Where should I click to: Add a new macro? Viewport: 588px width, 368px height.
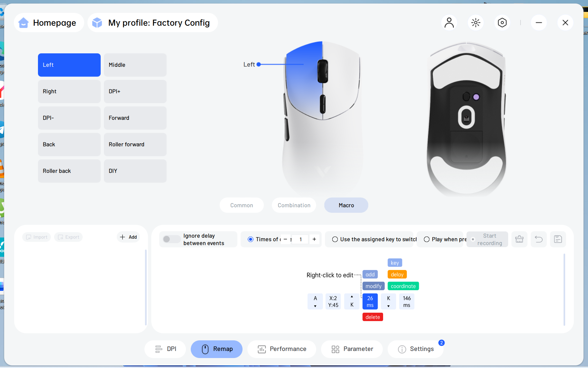[x=128, y=237]
